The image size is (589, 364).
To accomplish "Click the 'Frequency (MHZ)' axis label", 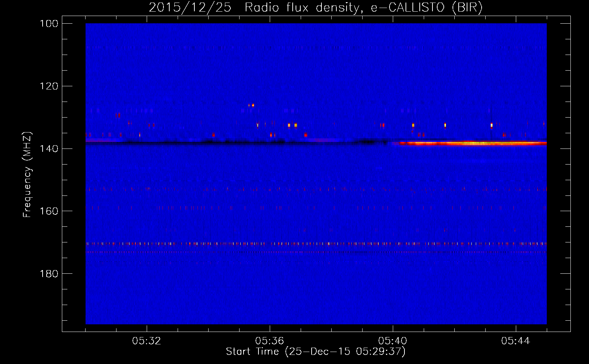I will click(27, 174).
